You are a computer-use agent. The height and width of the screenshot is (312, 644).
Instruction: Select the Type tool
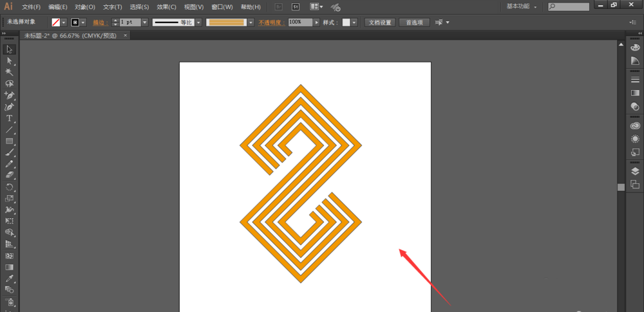coord(10,118)
